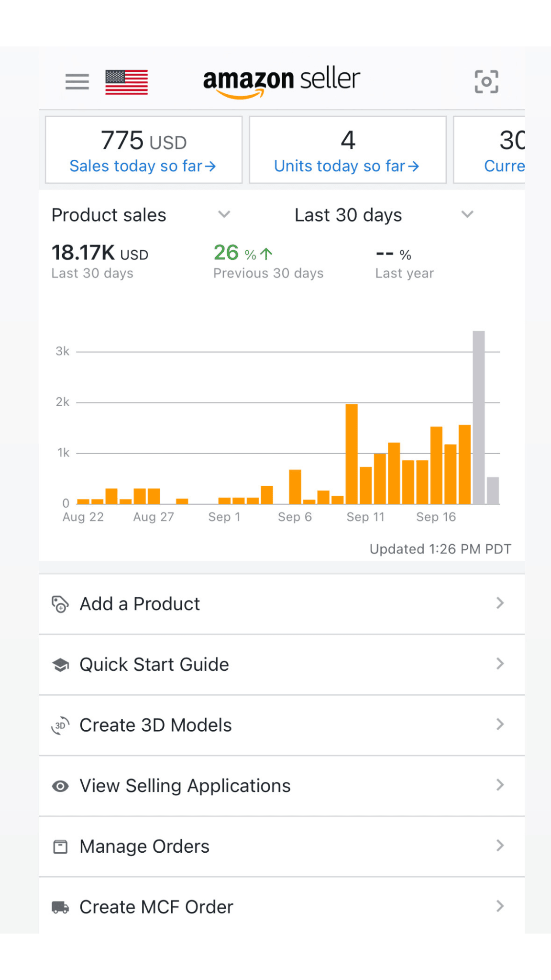Tap the US flag marketplace switcher

pyautogui.click(x=126, y=82)
